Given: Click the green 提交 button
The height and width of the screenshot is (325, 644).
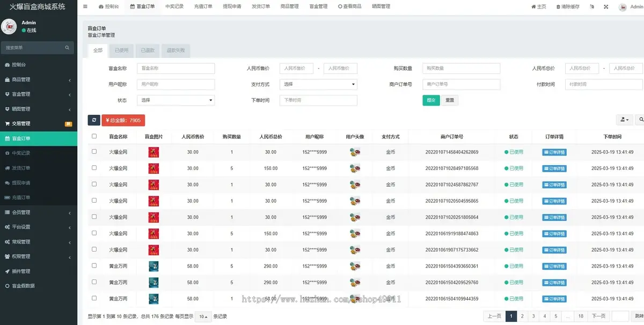Looking at the screenshot, I should [x=431, y=100].
